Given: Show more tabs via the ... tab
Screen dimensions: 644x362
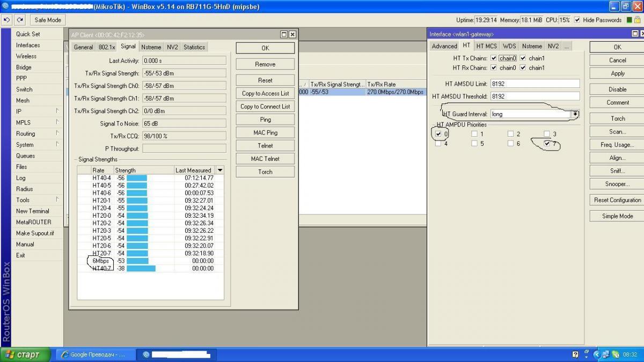Looking at the screenshot, I should click(566, 46).
